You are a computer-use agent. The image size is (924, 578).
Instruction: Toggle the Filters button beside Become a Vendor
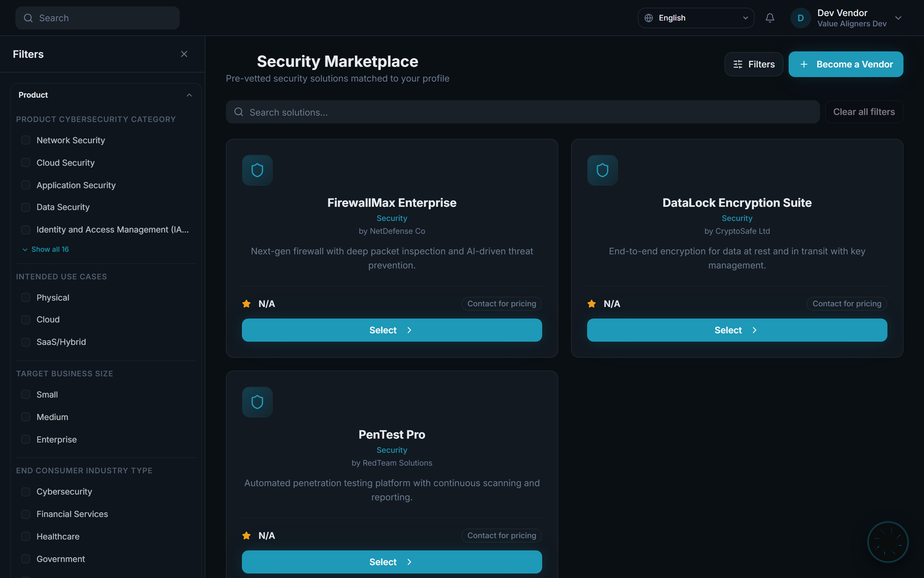click(x=754, y=64)
